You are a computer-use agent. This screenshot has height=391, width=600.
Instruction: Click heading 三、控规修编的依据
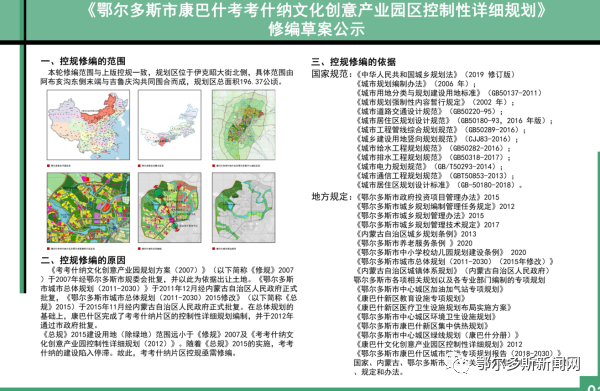pyautogui.click(x=354, y=62)
